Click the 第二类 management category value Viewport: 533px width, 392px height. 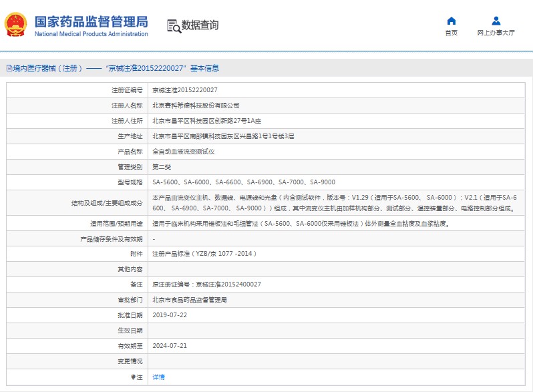click(x=162, y=167)
